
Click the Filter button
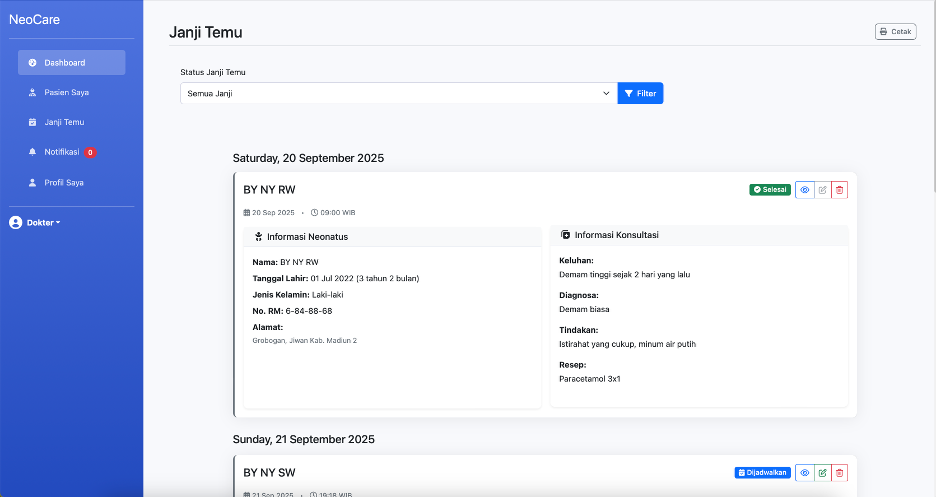640,93
